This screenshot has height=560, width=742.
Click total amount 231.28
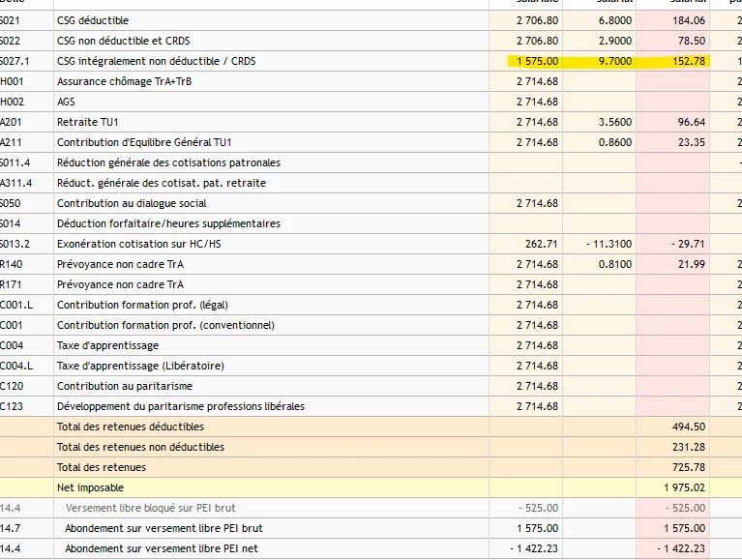tap(689, 448)
